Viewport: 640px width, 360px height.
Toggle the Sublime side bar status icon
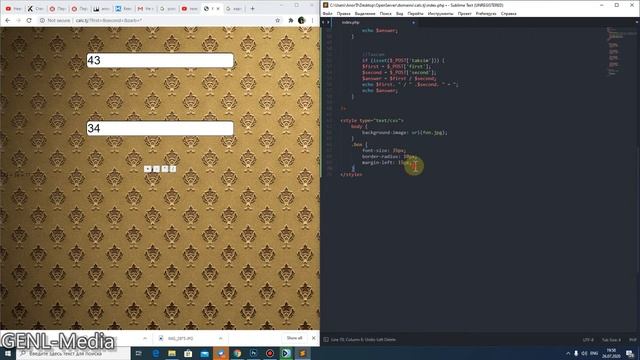click(326, 340)
